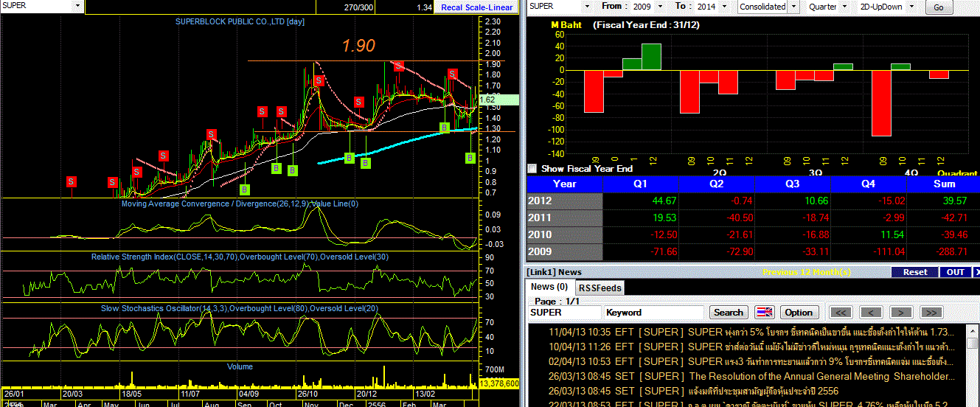Click the Previous 12 Month(s) label

tap(807, 272)
